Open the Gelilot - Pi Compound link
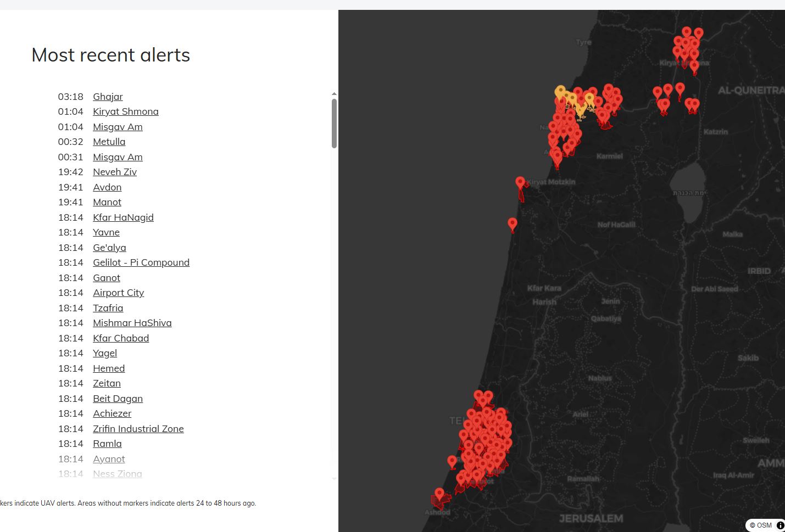The width and height of the screenshot is (785, 532). tap(141, 262)
